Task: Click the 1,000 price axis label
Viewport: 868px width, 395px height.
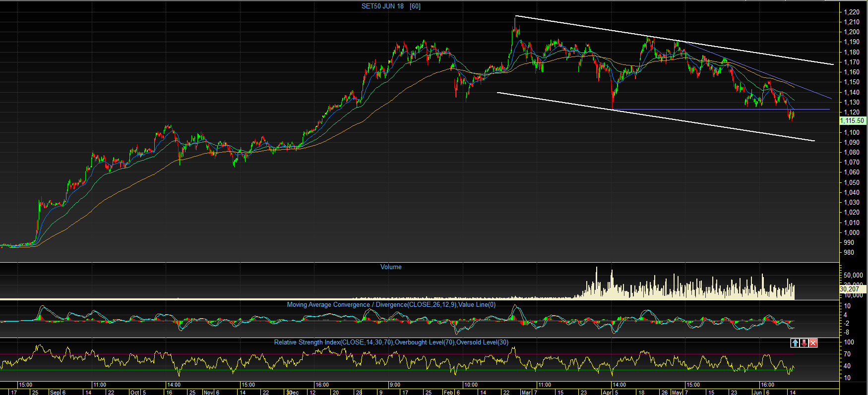Action: coord(852,232)
